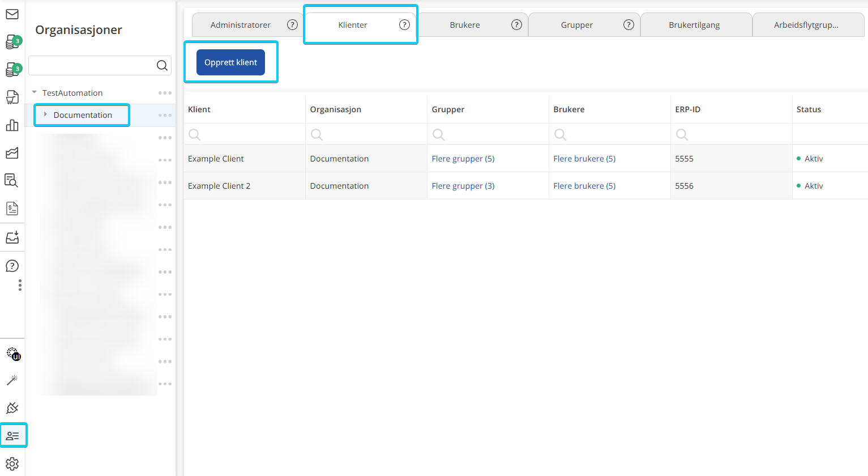868x476 pixels.
Task: Open help icon on Klienter tab
Action: (404, 25)
